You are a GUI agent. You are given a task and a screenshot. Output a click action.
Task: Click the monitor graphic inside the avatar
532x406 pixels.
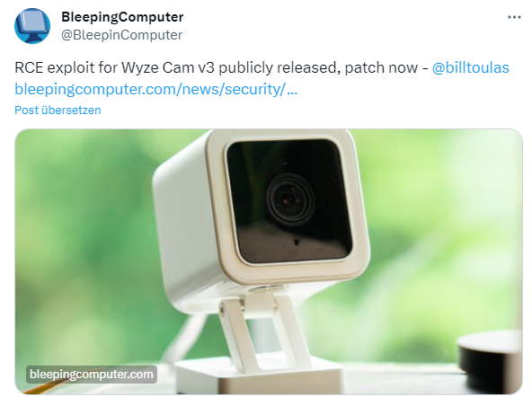[x=32, y=23]
